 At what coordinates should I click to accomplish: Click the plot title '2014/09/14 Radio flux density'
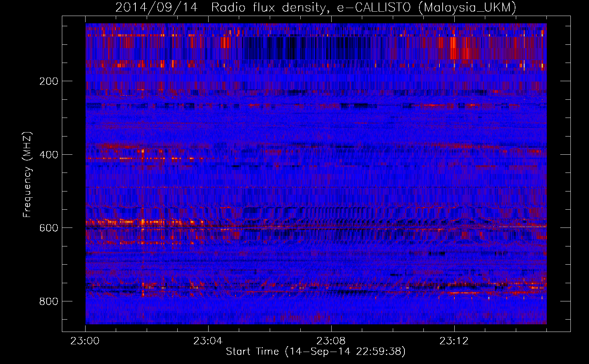(x=316, y=7)
